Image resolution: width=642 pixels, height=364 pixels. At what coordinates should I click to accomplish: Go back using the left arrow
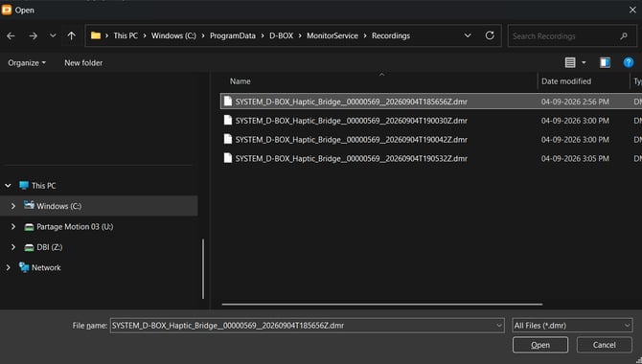tap(11, 36)
